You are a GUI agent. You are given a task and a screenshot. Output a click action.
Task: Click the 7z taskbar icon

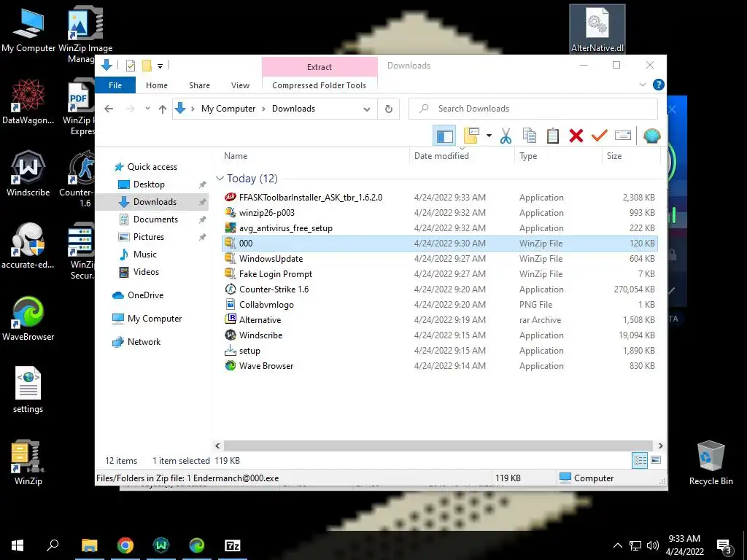pyautogui.click(x=233, y=545)
